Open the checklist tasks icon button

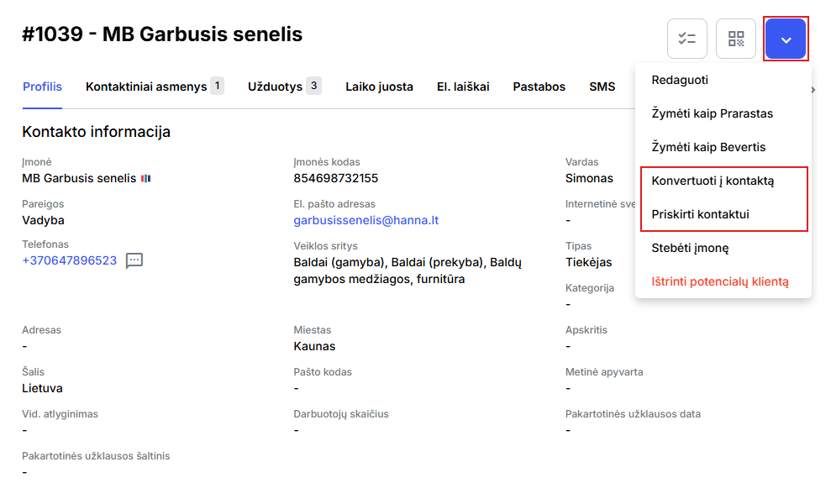coord(686,39)
